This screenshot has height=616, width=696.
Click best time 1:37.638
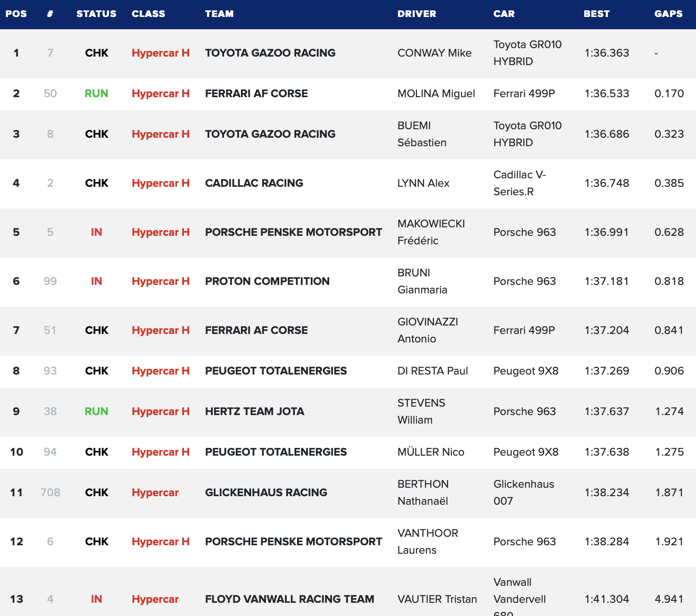pyautogui.click(x=607, y=452)
